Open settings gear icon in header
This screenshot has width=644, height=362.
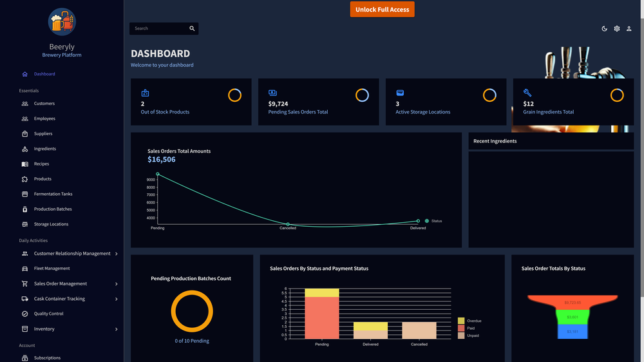pos(616,28)
